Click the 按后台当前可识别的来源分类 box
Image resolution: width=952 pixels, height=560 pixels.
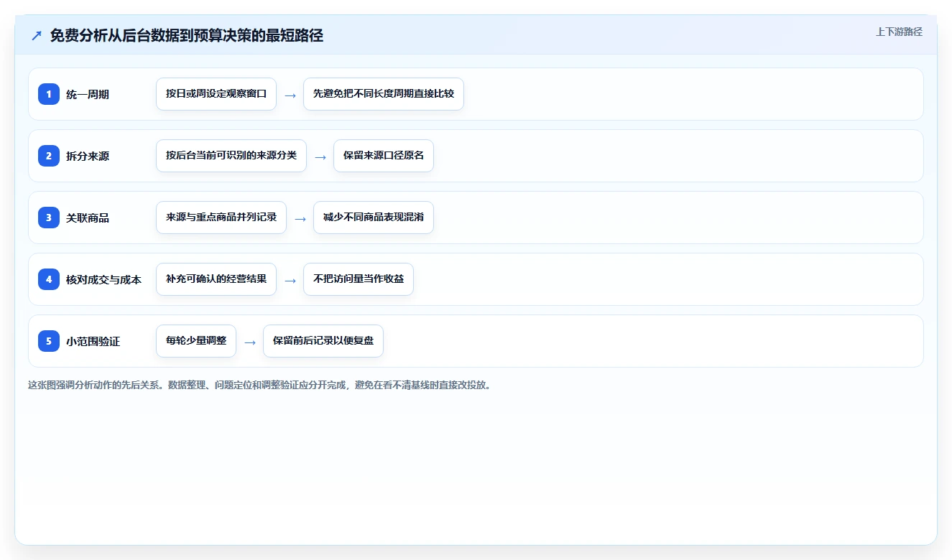point(231,156)
